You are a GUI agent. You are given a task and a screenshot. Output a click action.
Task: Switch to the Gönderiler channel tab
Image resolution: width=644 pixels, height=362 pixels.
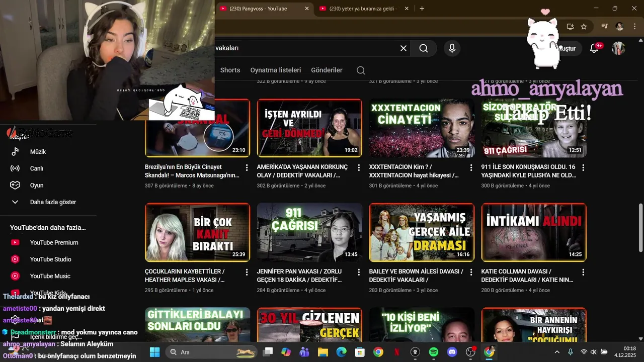[327, 70]
